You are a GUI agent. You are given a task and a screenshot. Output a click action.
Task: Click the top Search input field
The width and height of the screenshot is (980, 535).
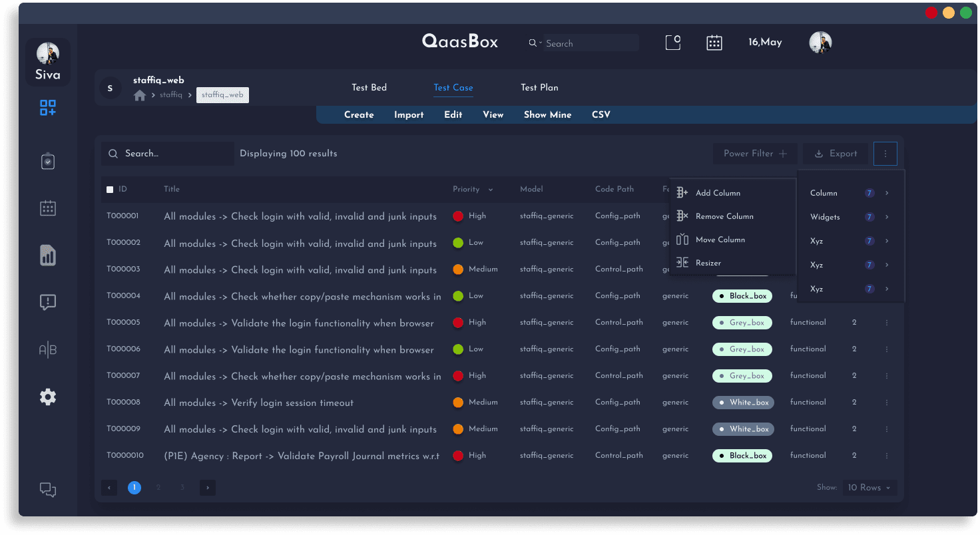point(591,43)
